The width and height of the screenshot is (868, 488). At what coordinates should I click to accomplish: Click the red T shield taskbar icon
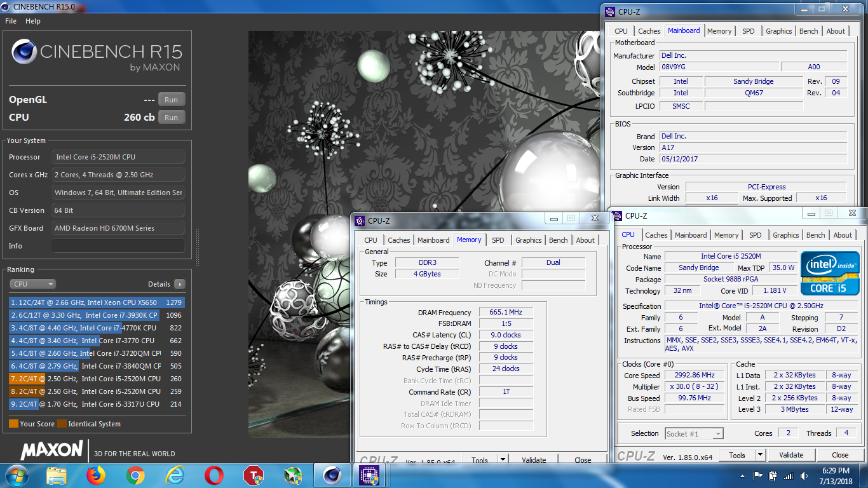tap(254, 475)
